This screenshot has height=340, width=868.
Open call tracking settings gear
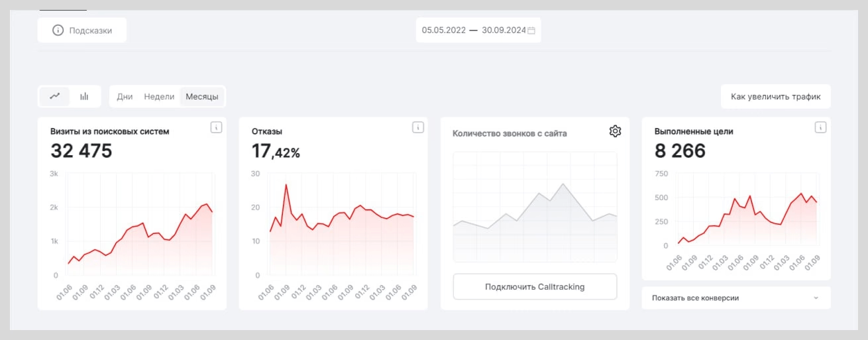point(615,131)
